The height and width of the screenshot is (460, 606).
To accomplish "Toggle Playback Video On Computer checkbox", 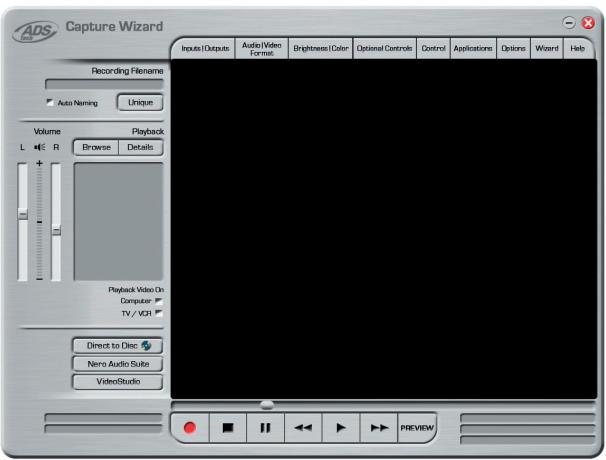I will [159, 301].
